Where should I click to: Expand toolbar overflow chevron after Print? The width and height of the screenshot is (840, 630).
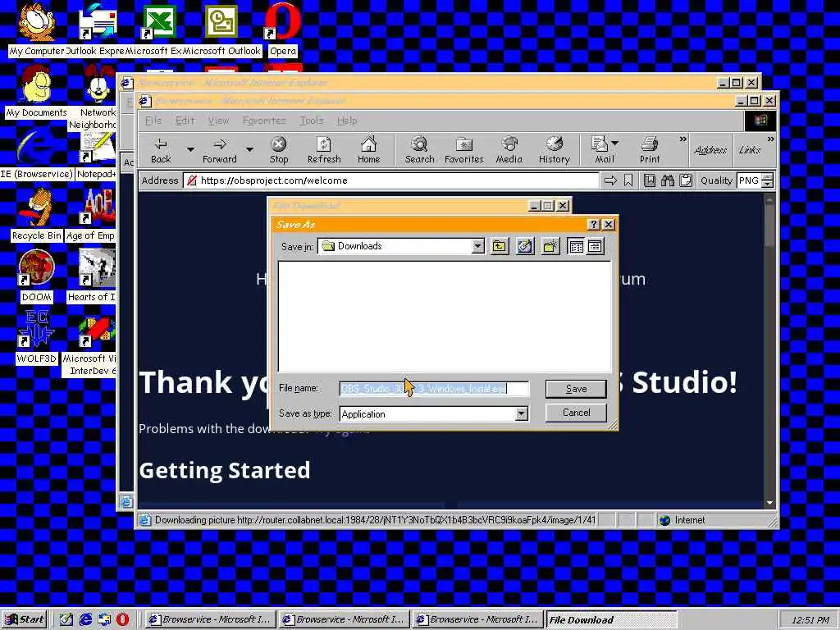click(682, 139)
